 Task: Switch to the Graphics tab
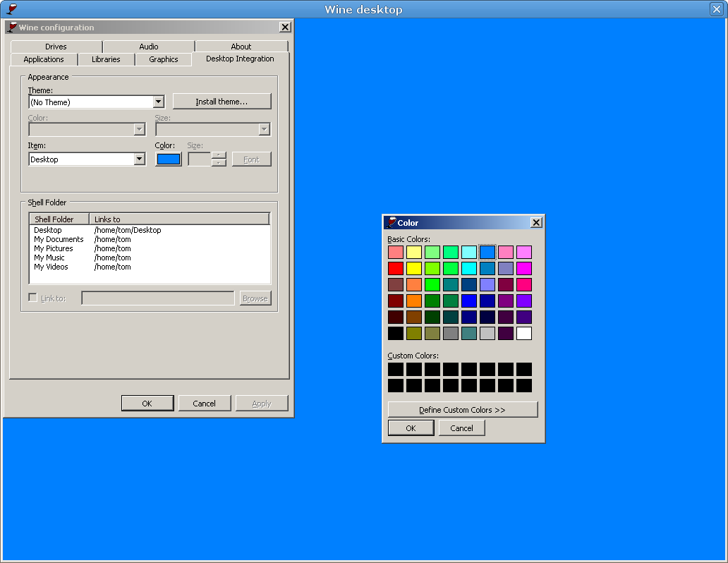164,59
